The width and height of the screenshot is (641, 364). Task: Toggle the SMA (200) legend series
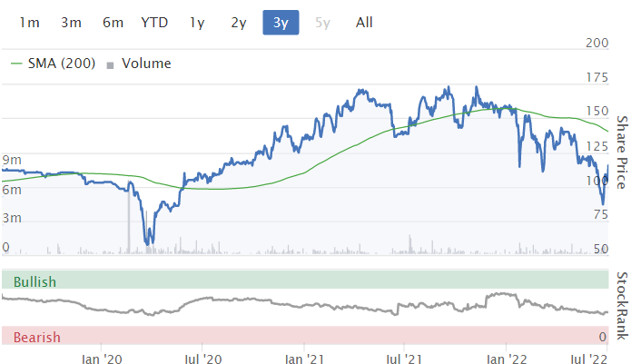(60, 64)
